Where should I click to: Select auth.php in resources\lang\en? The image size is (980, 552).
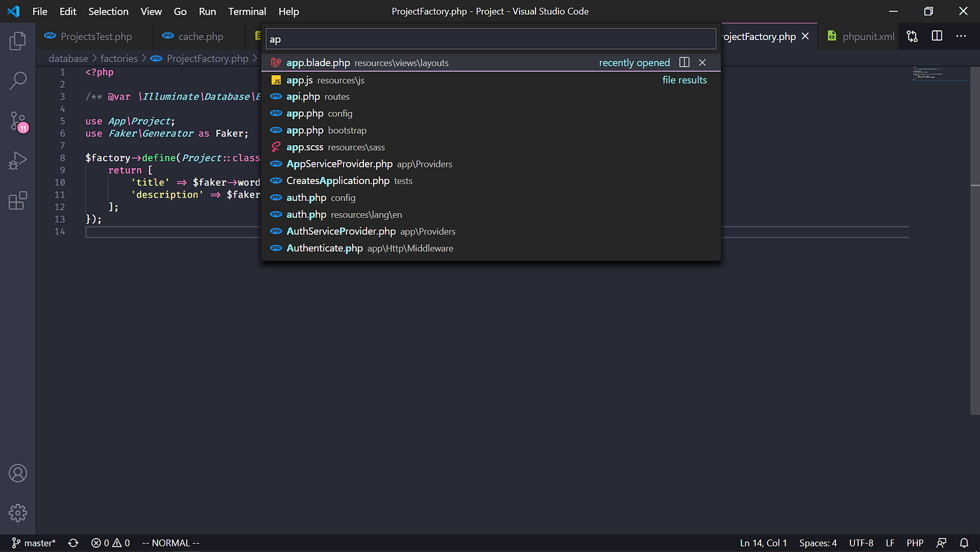click(x=491, y=214)
